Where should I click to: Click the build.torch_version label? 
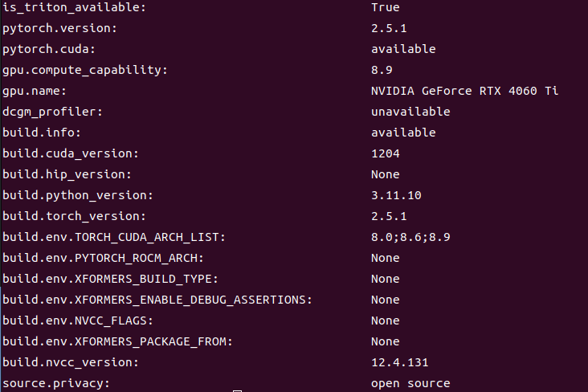coord(74,216)
